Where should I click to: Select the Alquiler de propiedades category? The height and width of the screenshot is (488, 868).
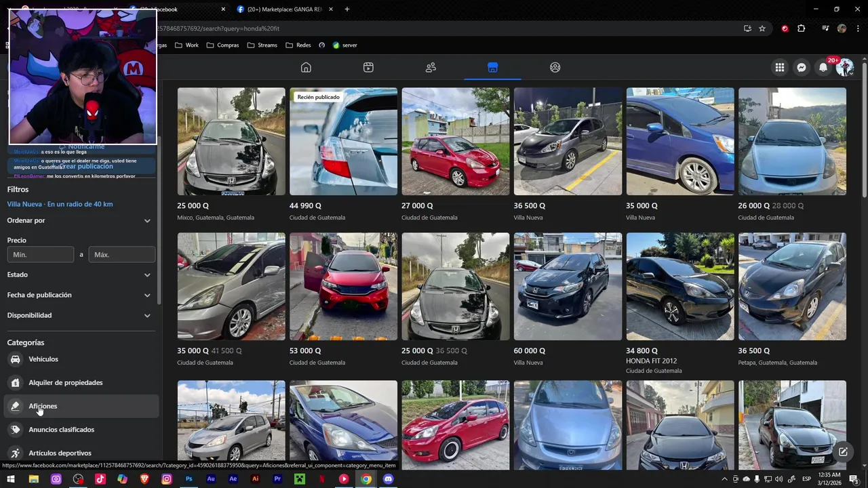click(x=81, y=383)
